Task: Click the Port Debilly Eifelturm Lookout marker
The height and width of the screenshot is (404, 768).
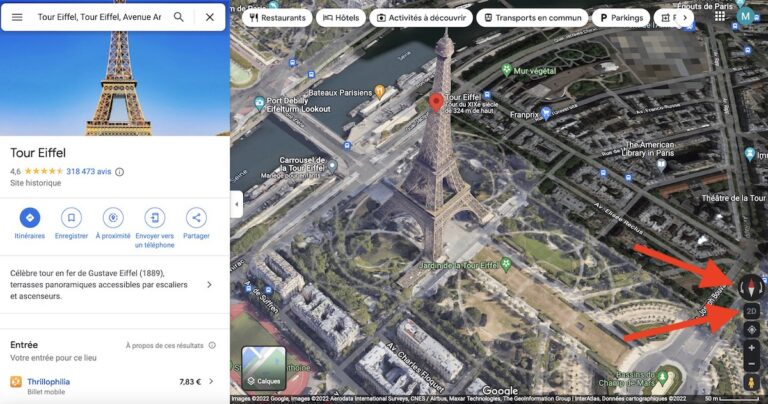Action: click(x=260, y=104)
